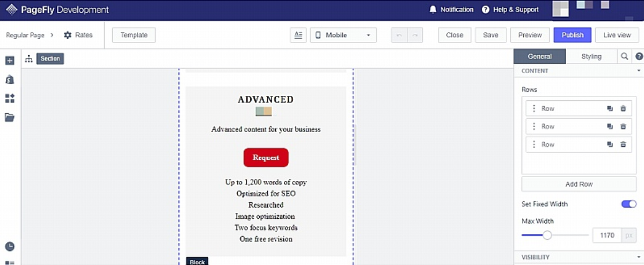Select 'Two focus keywords' text line
The image size is (644, 265).
[266, 227]
